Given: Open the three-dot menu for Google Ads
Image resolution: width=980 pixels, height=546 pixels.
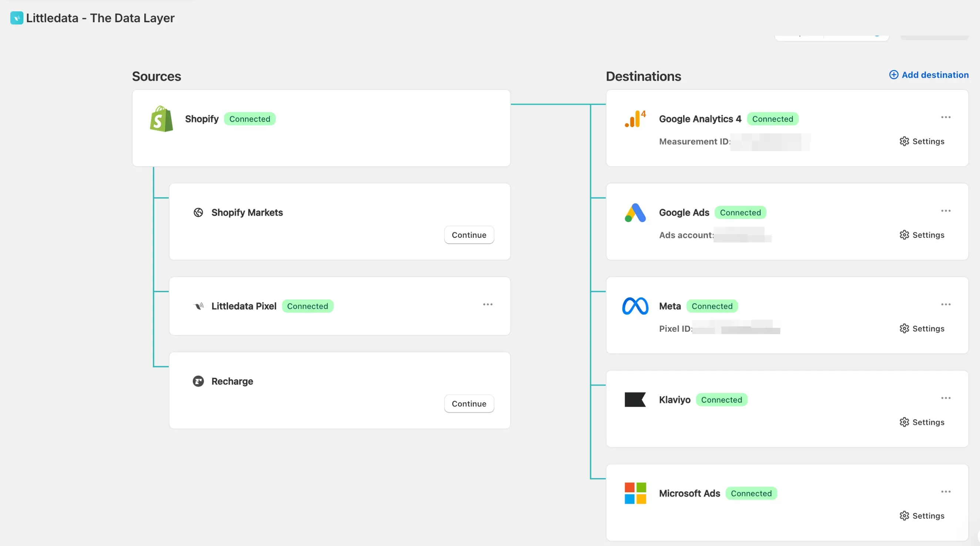Looking at the screenshot, I should pyautogui.click(x=946, y=211).
